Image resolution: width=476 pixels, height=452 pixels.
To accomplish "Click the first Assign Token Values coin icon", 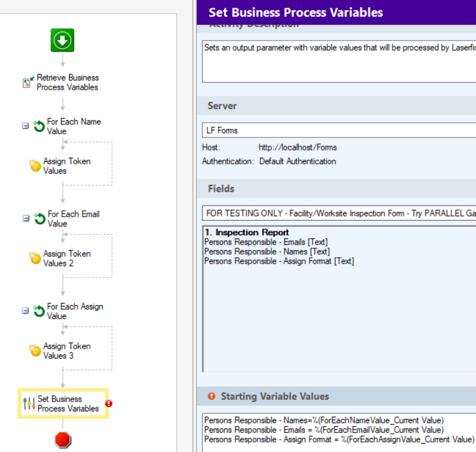I will 35,166.
